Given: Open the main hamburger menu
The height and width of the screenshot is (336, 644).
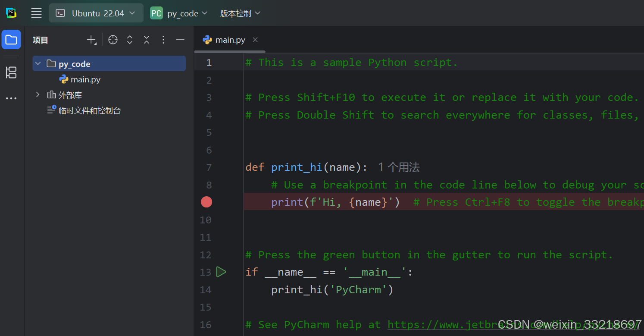Looking at the screenshot, I should pyautogui.click(x=37, y=13).
